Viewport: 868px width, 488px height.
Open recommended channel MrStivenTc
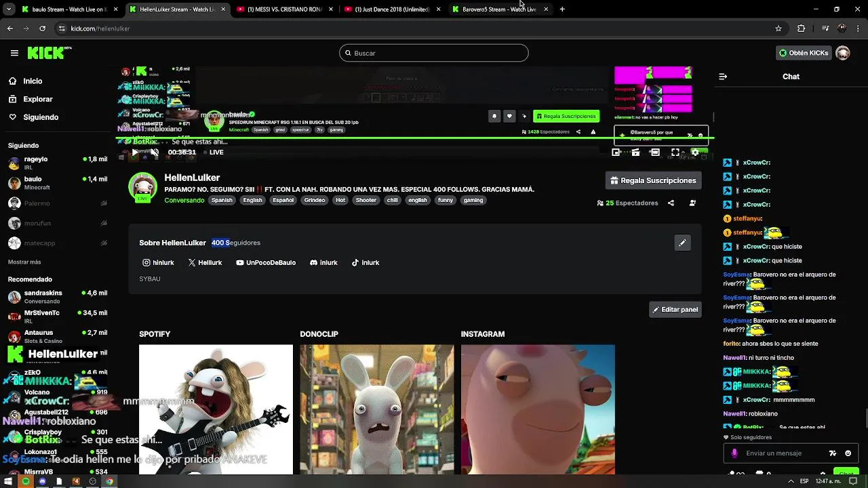point(58,317)
